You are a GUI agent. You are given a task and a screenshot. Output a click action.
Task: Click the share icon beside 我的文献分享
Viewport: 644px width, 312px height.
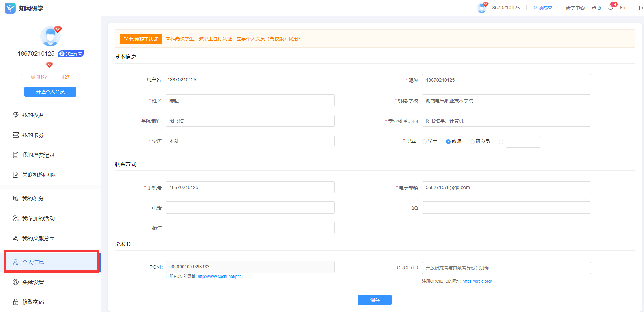tap(16, 238)
